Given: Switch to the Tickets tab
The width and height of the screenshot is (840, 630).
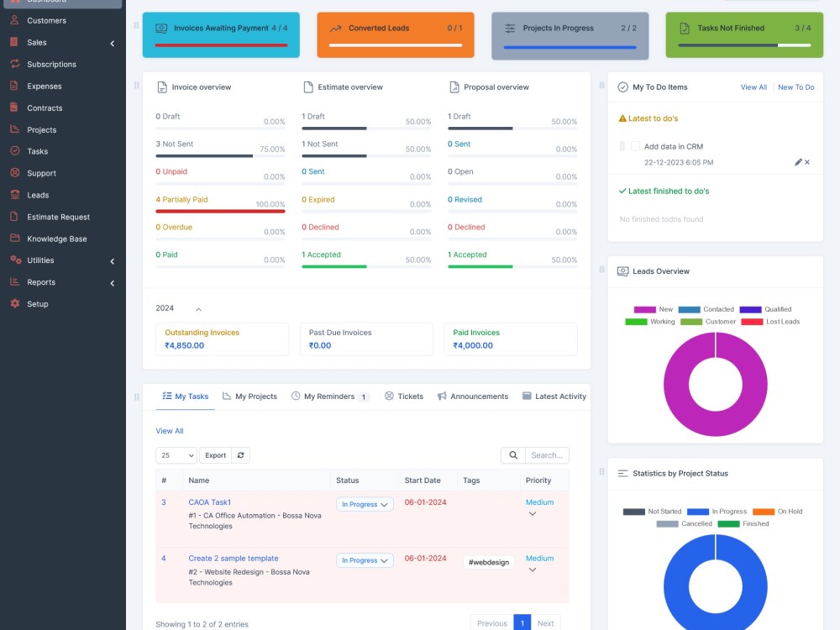Looking at the screenshot, I should (404, 396).
